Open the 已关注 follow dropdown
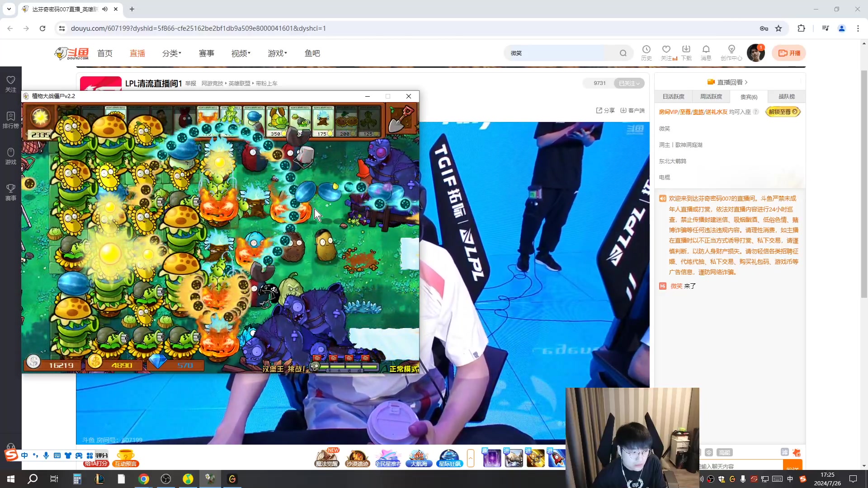 click(629, 83)
